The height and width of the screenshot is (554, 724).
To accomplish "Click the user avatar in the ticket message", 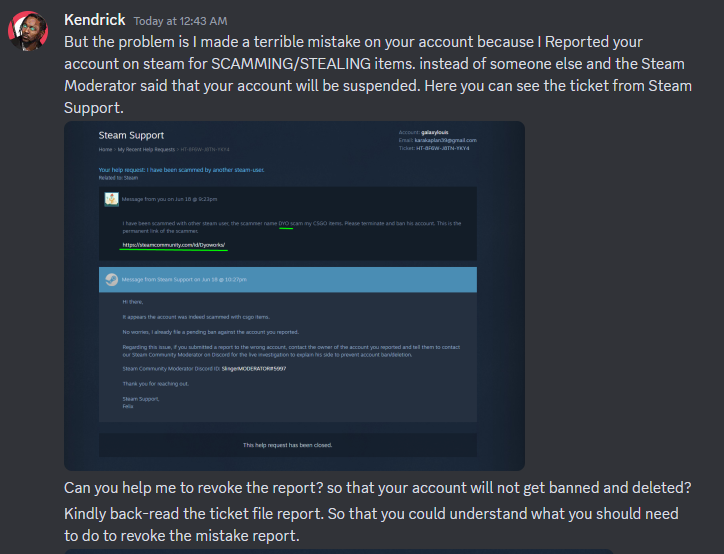I will (x=111, y=199).
